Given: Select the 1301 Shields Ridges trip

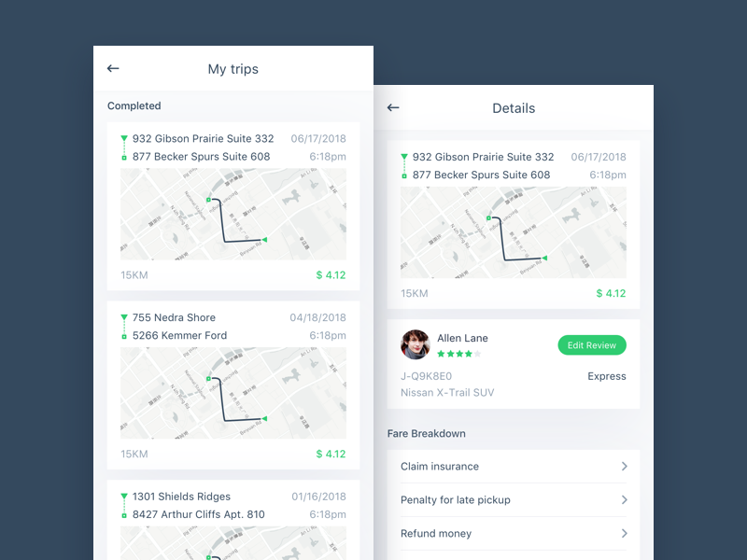Looking at the screenshot, I should 233,520.
